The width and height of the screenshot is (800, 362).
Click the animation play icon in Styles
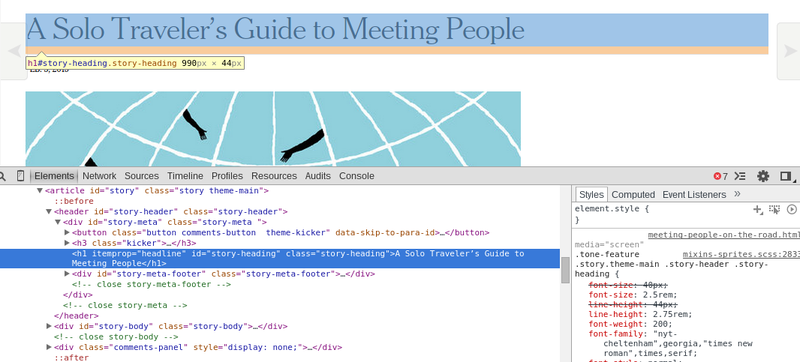tap(792, 210)
